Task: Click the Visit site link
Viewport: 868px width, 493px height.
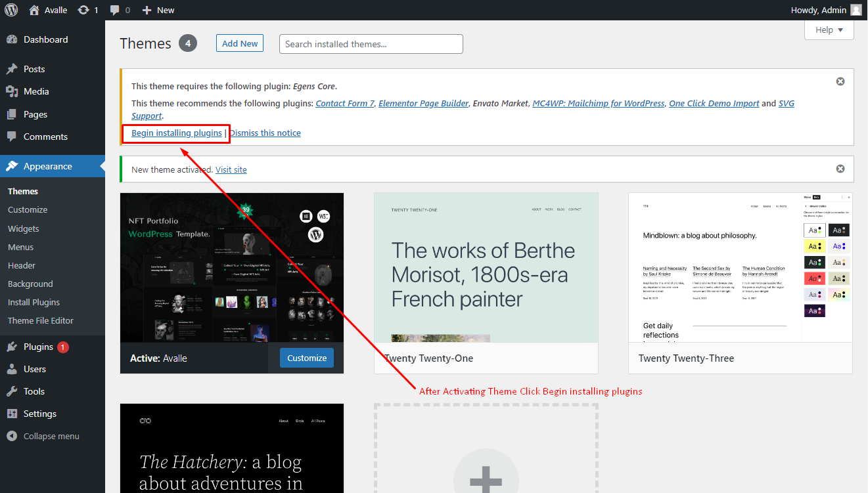Action: (231, 169)
